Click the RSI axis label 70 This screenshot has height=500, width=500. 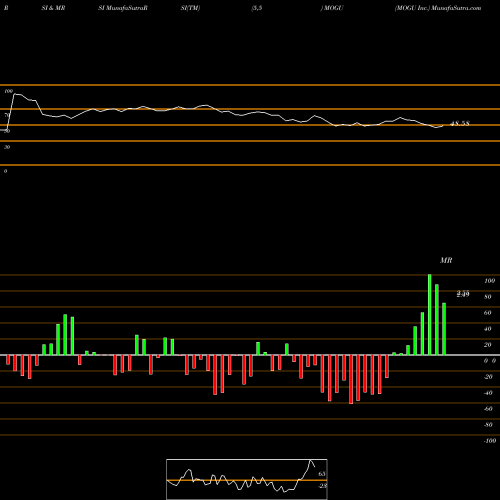7,115
